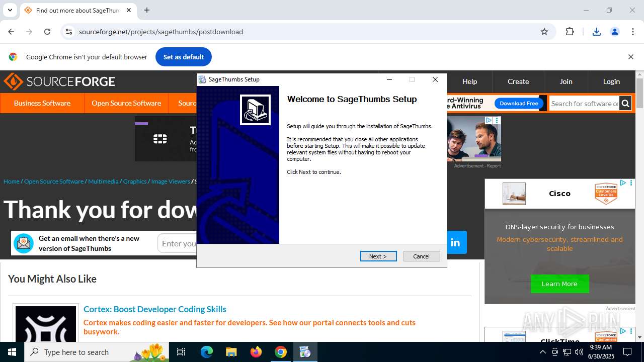644x362 pixels.
Task: Click Learn More on Cisco ad
Action: tap(559, 284)
